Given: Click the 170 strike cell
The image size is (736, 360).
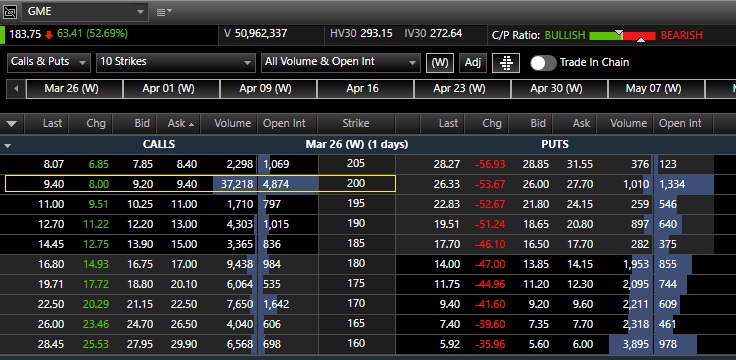Looking at the screenshot, I should 356,303.
